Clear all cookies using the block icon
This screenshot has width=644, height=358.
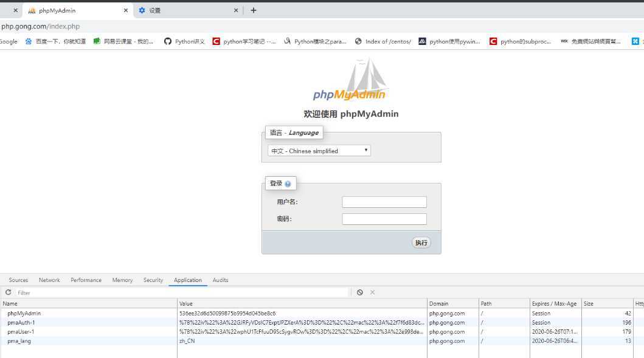coord(360,292)
